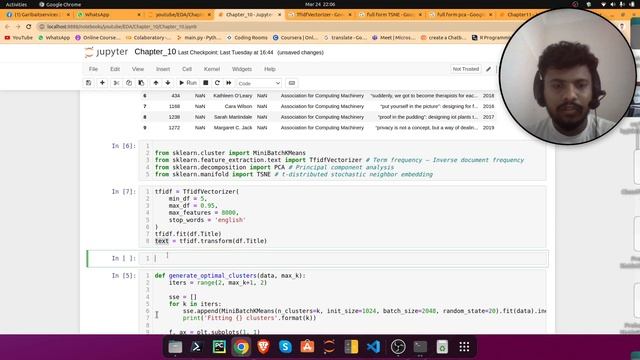Screen dimensions: 640x360
Task: Open Ubuntu Software from the dock
Action: tap(307, 347)
